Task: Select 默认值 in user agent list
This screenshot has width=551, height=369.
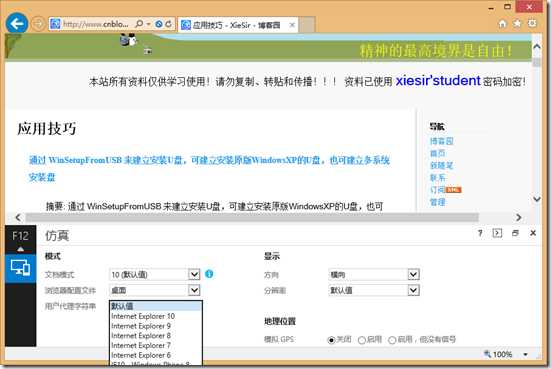Action: point(156,306)
